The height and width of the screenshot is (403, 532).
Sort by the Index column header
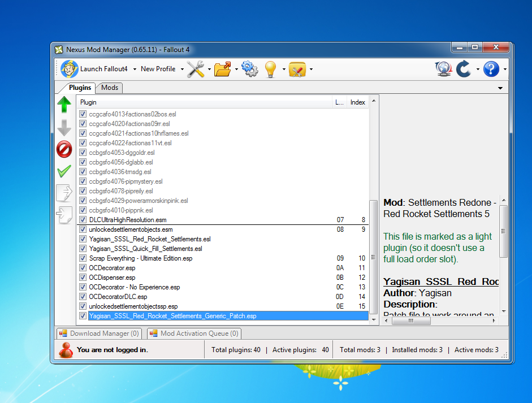(x=358, y=102)
